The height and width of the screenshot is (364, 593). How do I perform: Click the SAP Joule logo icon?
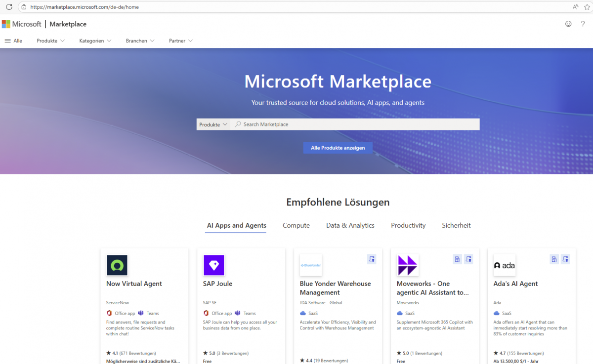tap(214, 265)
